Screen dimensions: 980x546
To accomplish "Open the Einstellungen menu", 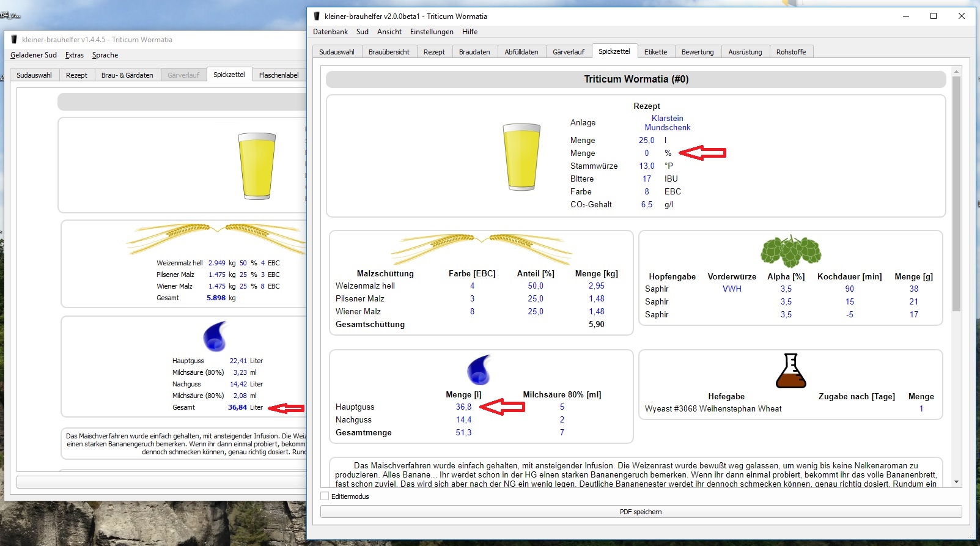I will pos(432,32).
